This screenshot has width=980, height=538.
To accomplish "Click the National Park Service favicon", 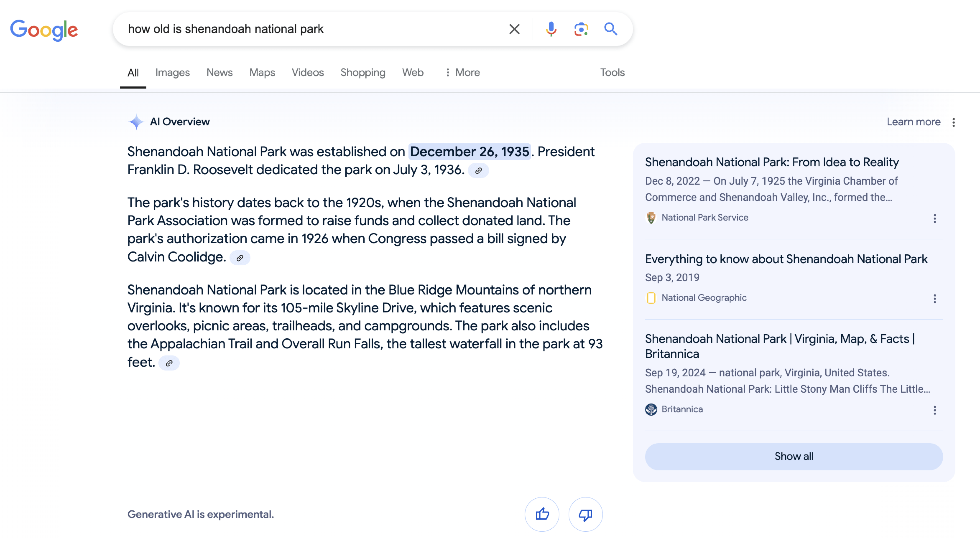I will (x=651, y=217).
